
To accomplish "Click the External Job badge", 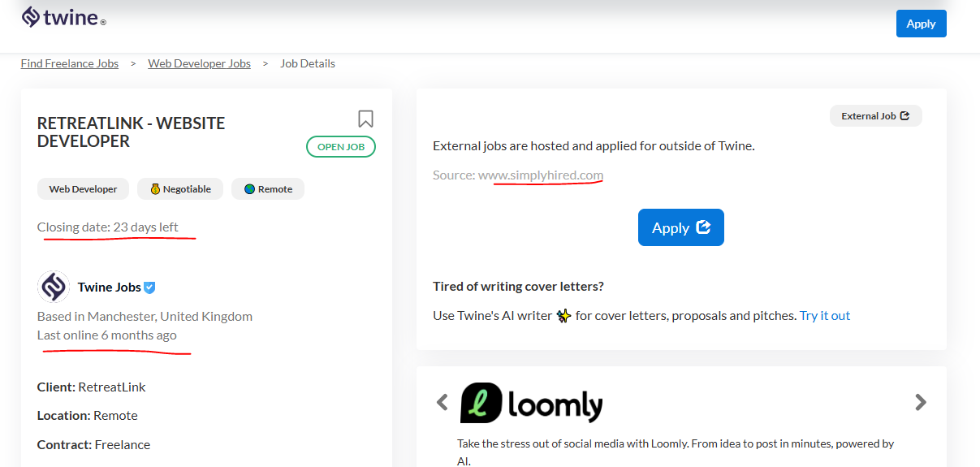I will click(875, 116).
